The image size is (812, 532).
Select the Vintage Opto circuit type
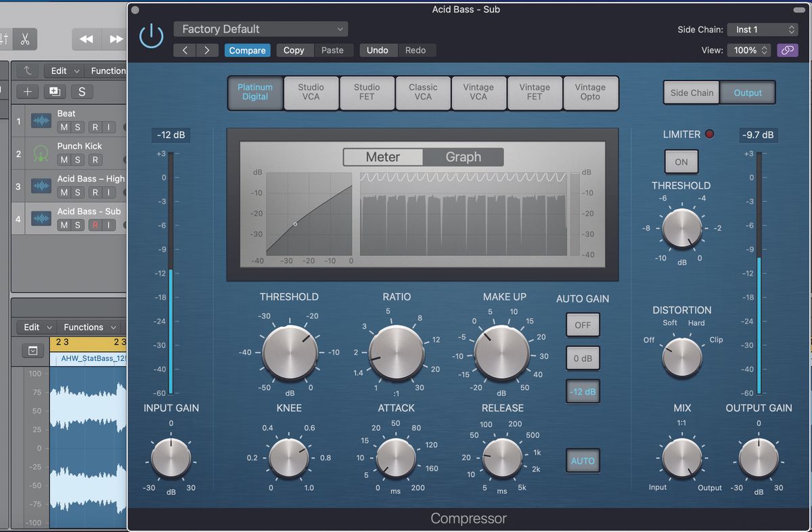[x=591, y=93]
